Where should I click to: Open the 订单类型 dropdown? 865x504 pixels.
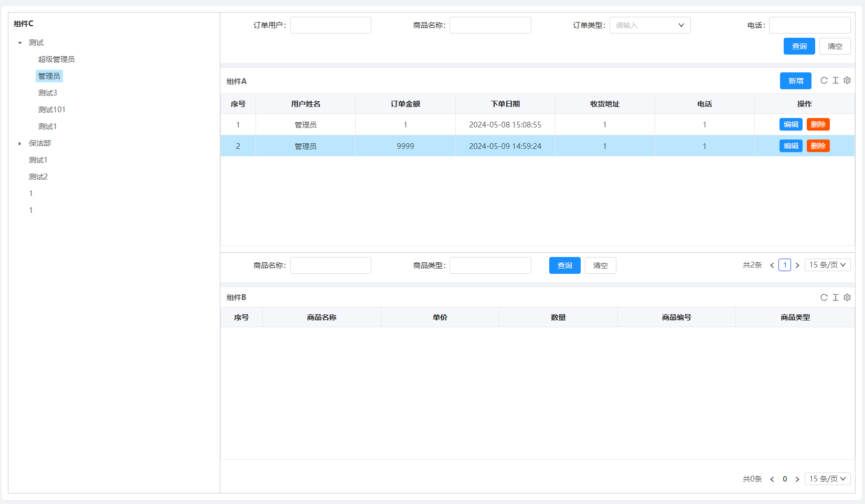(650, 25)
